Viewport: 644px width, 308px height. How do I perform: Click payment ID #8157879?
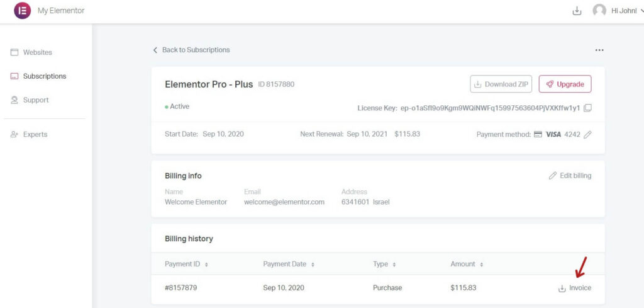click(180, 288)
